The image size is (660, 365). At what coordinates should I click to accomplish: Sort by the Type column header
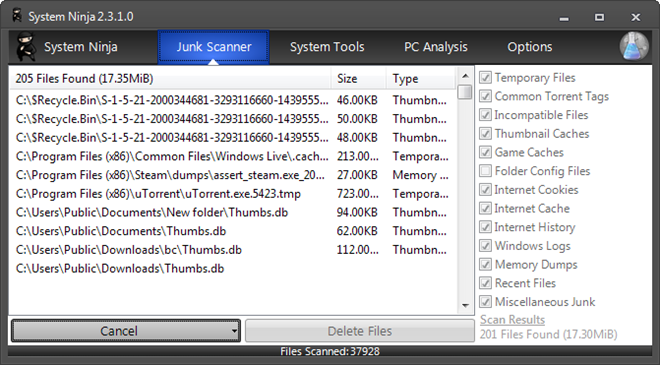coord(421,79)
